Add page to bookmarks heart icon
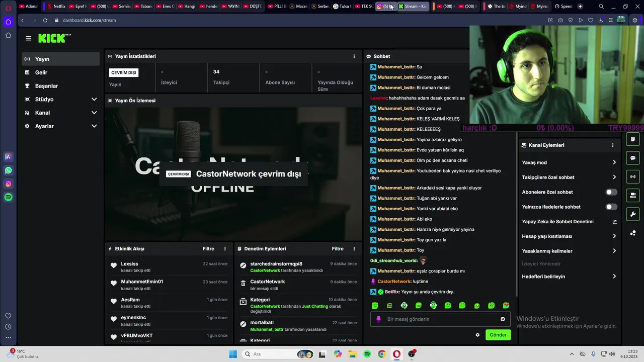The image size is (644, 362). 591,20
